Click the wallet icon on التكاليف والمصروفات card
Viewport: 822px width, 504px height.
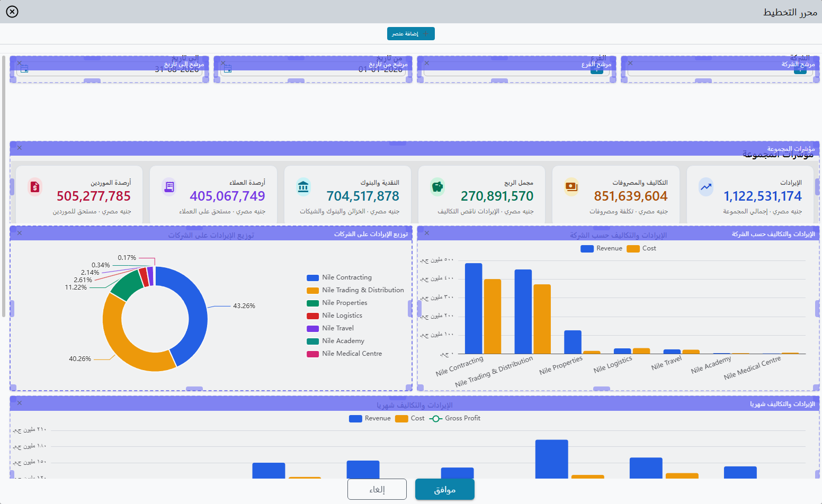(571, 187)
